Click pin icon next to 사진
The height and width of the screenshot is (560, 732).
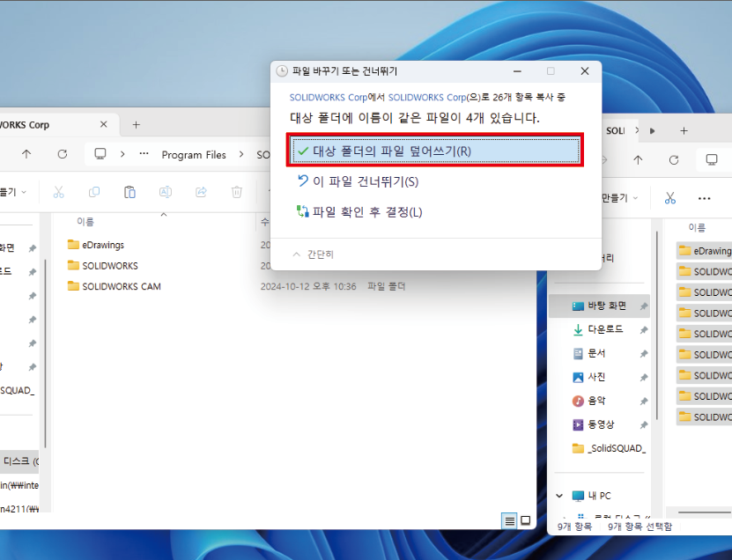pyautogui.click(x=644, y=377)
